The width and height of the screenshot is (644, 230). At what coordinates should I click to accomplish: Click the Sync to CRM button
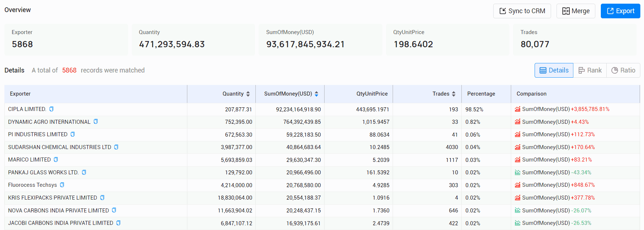(522, 11)
